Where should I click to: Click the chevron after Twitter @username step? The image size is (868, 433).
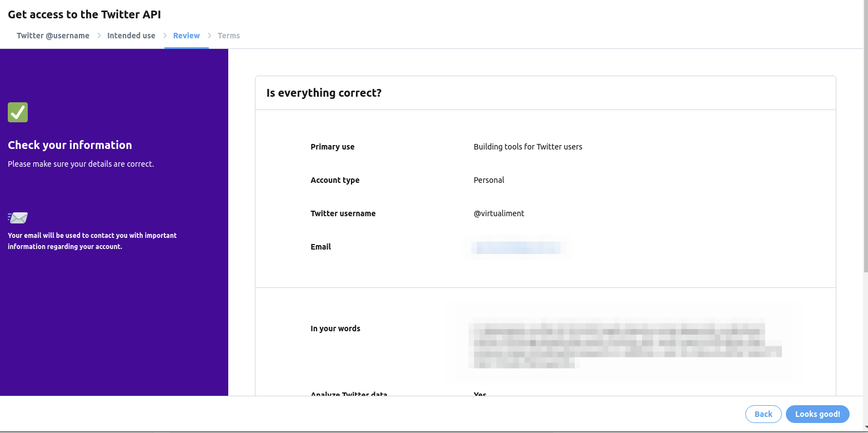point(98,35)
